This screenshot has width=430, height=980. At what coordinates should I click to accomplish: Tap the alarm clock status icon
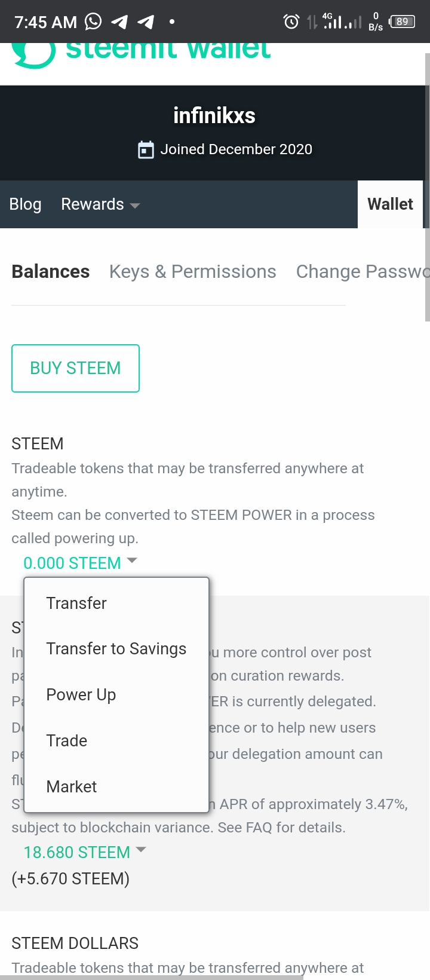[291, 22]
